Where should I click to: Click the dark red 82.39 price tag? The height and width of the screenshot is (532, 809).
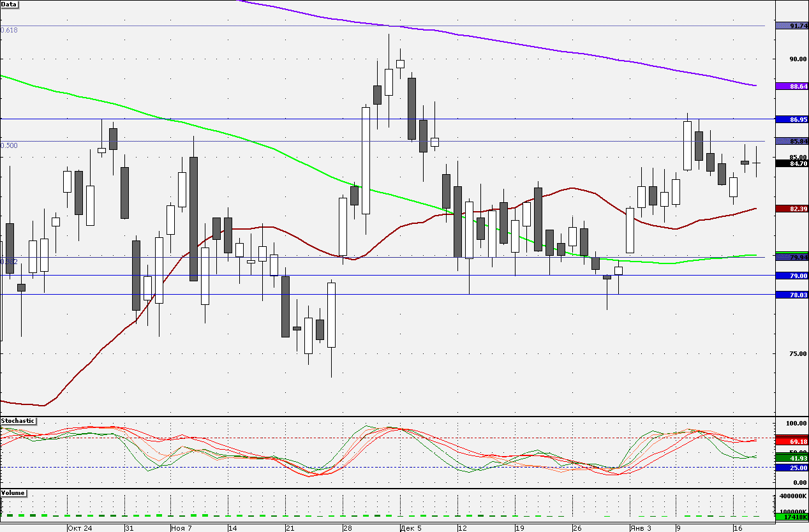(x=790, y=209)
